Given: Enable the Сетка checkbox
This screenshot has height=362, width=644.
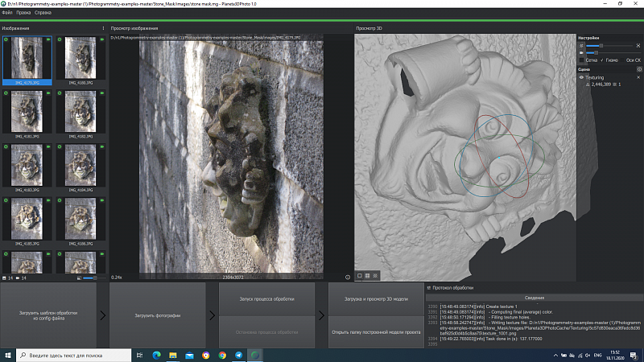Looking at the screenshot, I should [582, 60].
